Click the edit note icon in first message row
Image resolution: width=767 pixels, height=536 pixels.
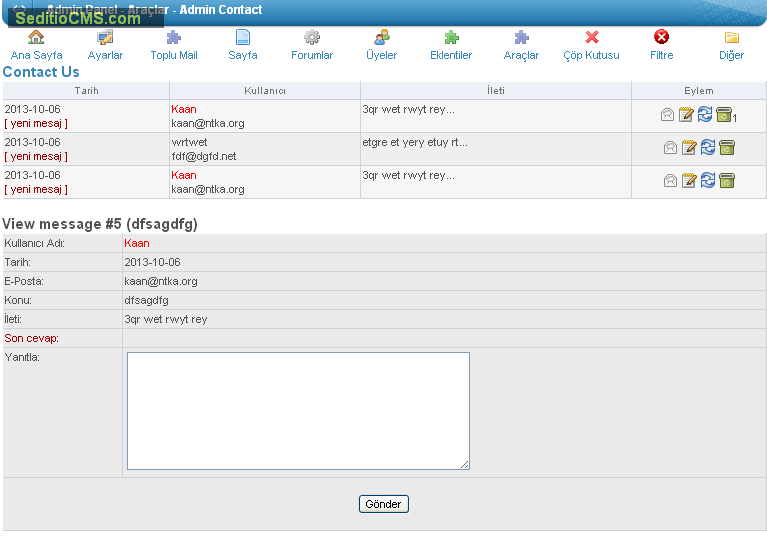click(x=687, y=115)
